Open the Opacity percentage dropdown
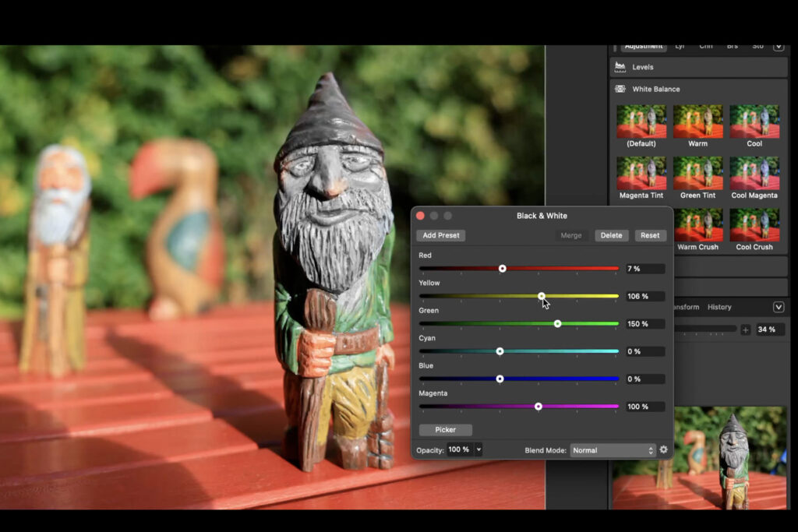This screenshot has width=798, height=532. (478, 449)
